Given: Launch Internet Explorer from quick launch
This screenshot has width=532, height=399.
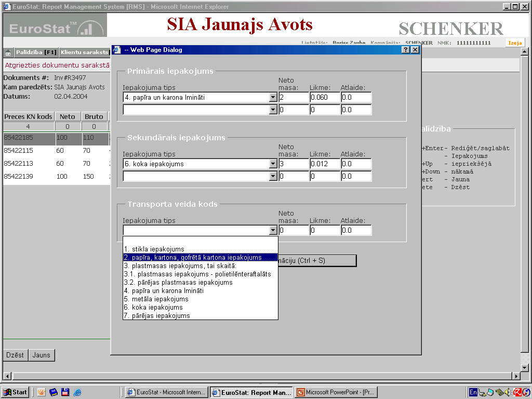Looking at the screenshot, I should 77,393.
